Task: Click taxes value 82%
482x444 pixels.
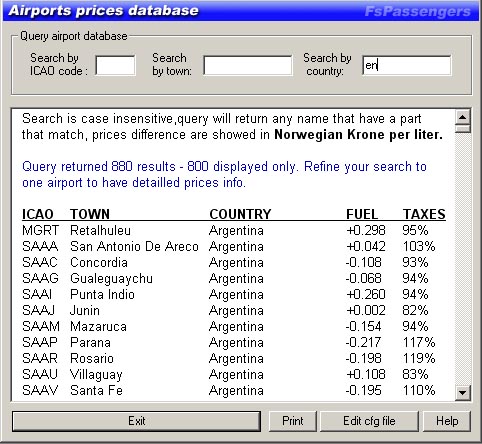Action: [x=415, y=311]
